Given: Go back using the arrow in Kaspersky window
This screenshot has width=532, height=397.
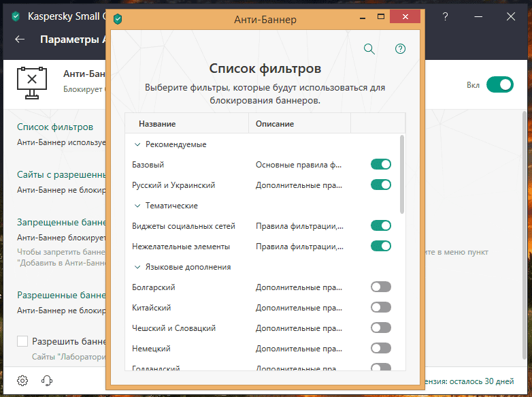Looking at the screenshot, I should pos(20,39).
